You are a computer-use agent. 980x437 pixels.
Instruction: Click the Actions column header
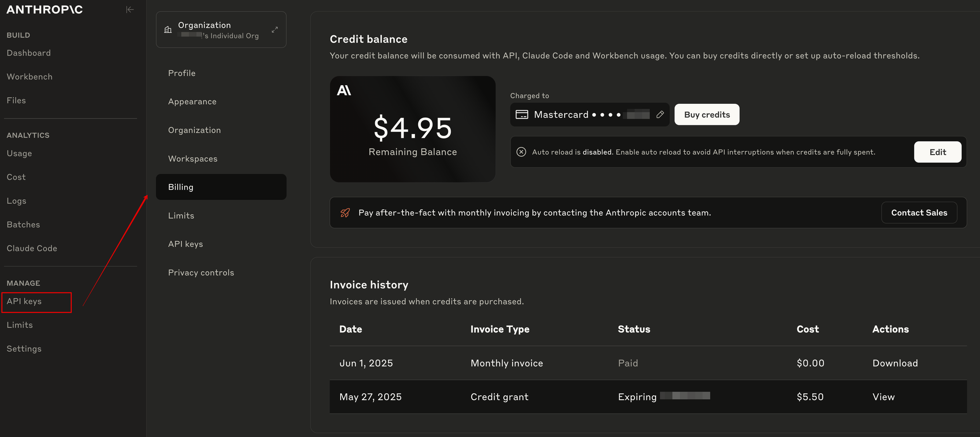[891, 329]
